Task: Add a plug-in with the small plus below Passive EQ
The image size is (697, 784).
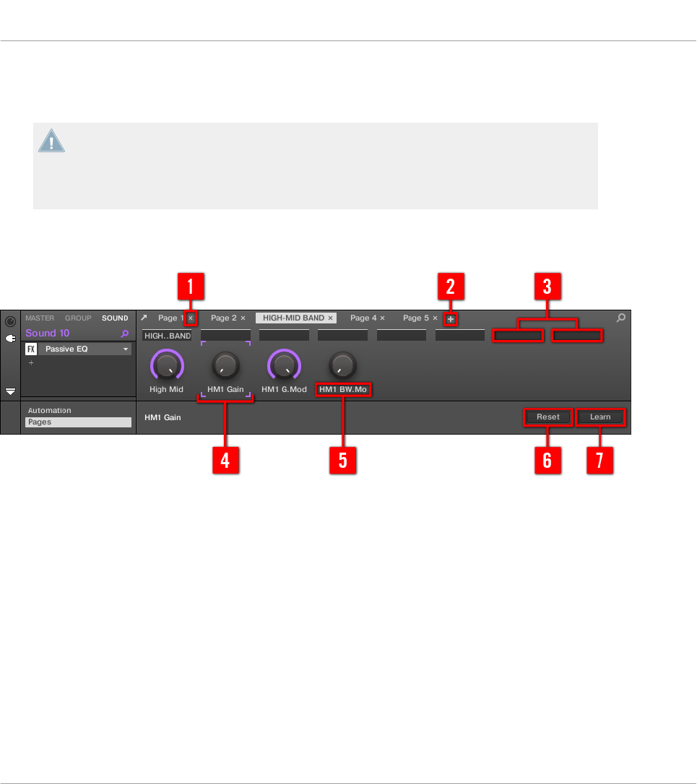Action: coord(31,362)
